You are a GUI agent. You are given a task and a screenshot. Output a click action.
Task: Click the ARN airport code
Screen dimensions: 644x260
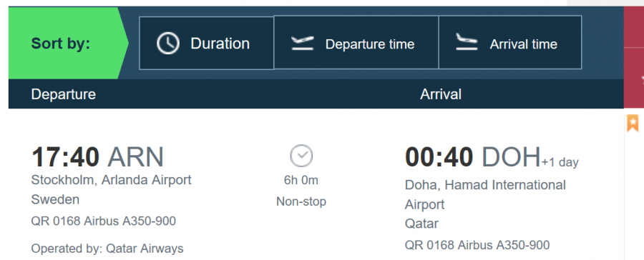coord(135,157)
